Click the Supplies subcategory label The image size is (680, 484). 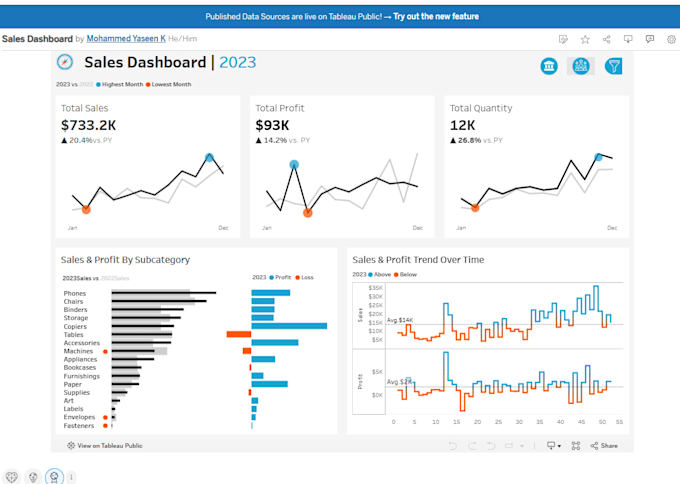point(77,393)
